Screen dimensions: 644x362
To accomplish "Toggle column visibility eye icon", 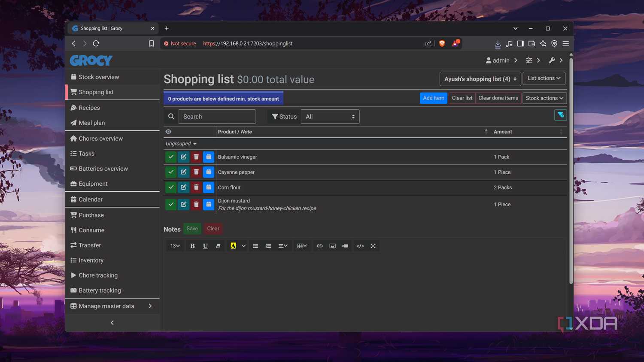I will (168, 132).
